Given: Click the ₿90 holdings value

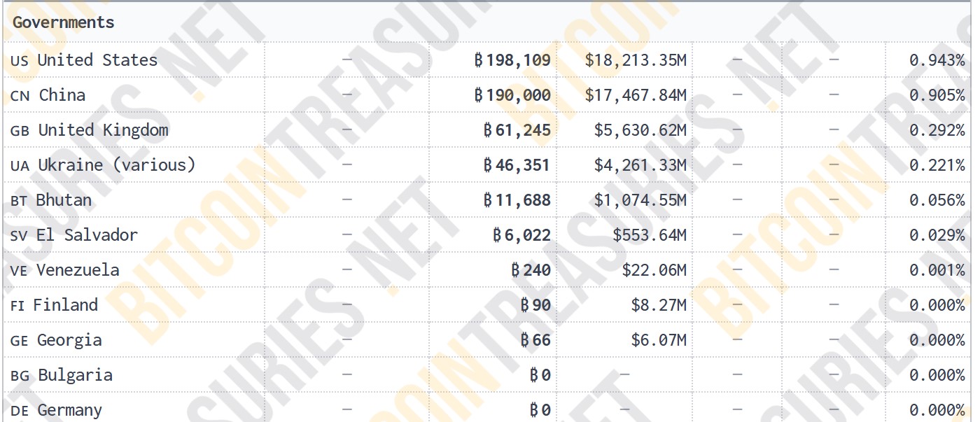Looking at the screenshot, I should click(x=536, y=305).
